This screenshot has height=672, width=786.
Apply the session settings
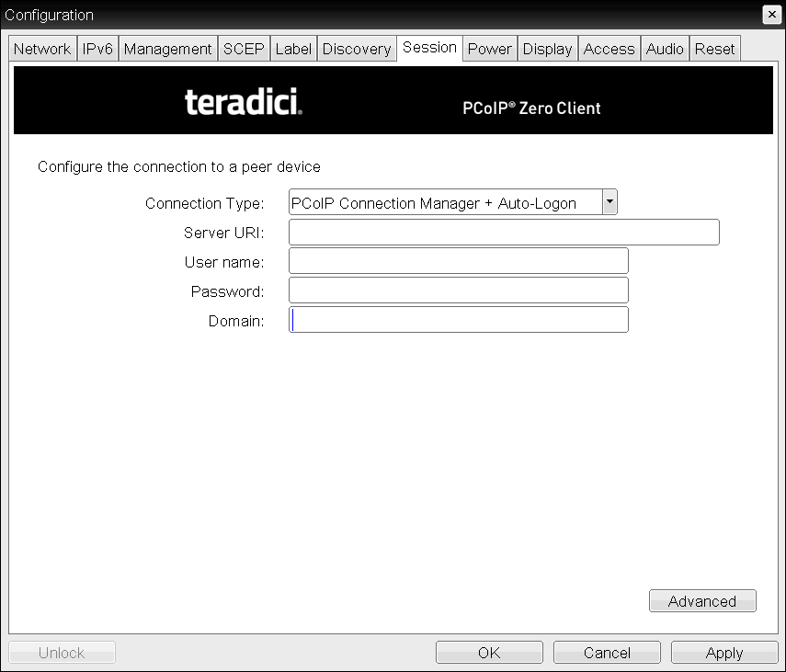(x=724, y=653)
